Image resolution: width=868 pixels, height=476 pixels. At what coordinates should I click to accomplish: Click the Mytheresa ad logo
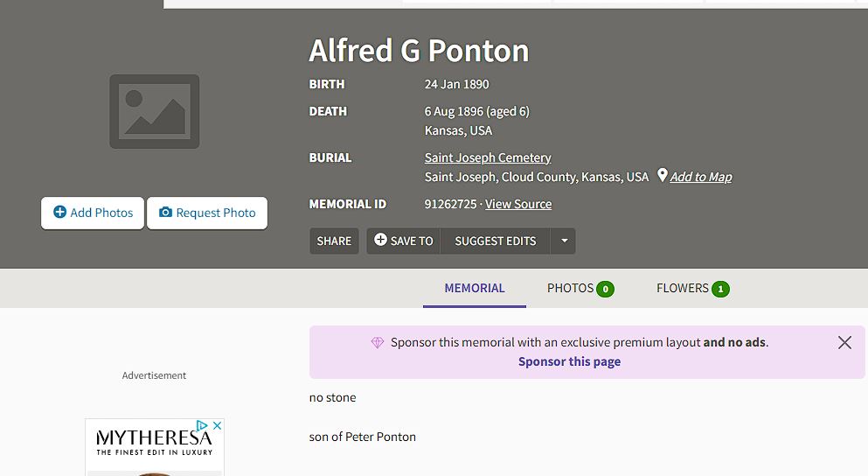155,442
